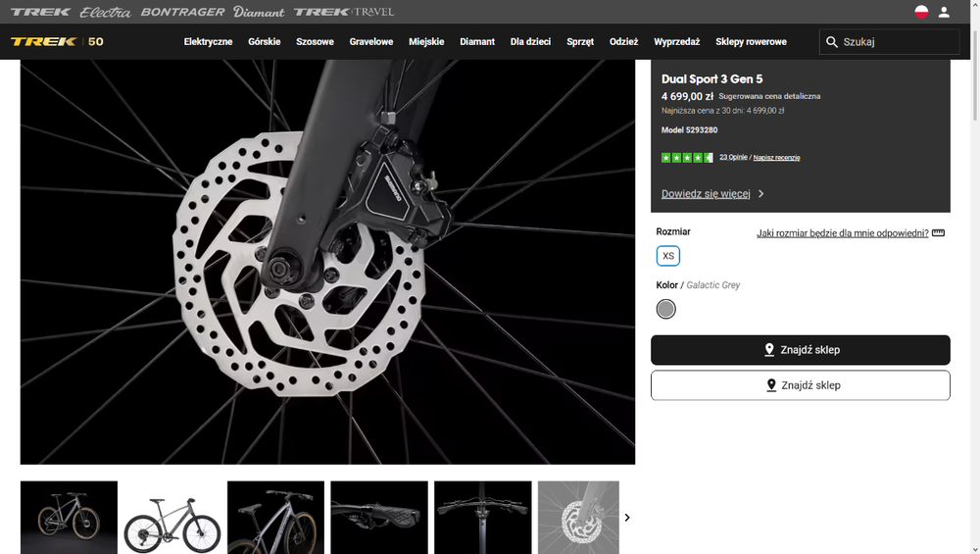Select the Galactic Grey color swatch
Screen dimensions: 980x554
(x=665, y=309)
